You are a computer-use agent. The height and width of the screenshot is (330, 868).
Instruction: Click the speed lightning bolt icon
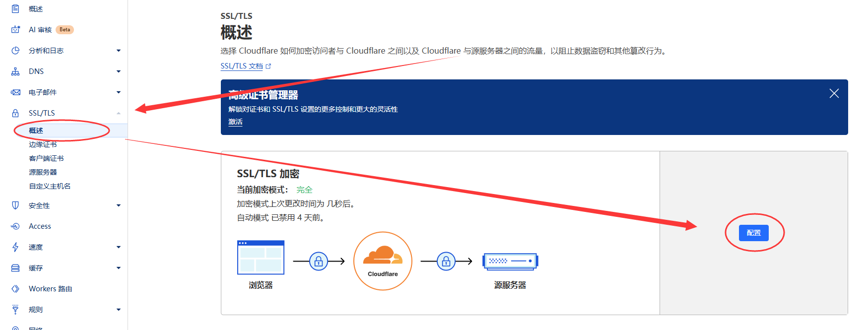[x=15, y=247]
